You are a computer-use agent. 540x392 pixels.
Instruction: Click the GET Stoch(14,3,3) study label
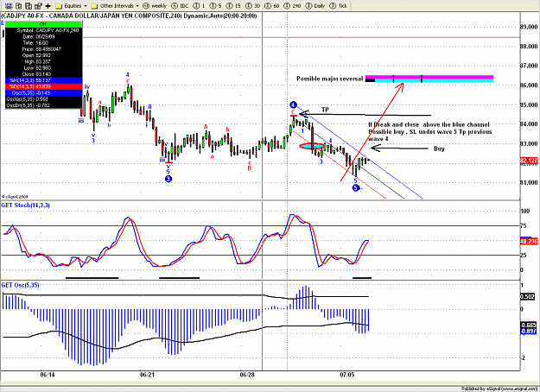(x=25, y=205)
